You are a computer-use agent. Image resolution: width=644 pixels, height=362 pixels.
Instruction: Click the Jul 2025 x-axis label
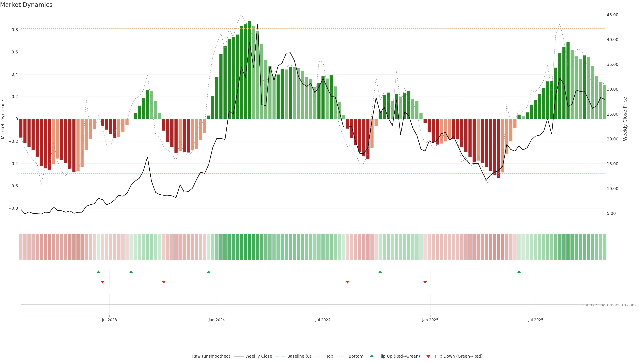[535, 320]
